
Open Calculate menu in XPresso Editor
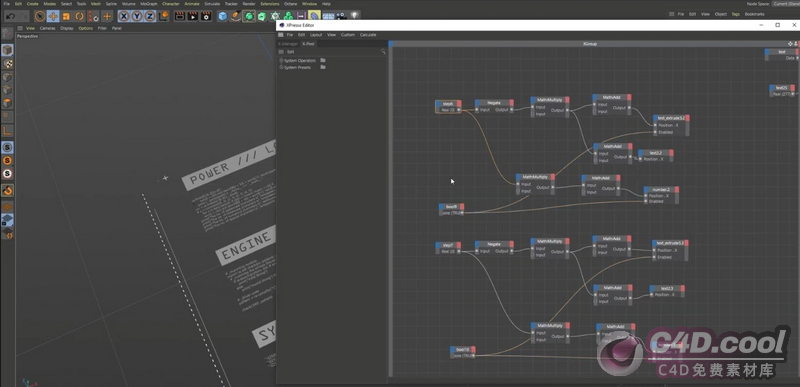point(368,35)
